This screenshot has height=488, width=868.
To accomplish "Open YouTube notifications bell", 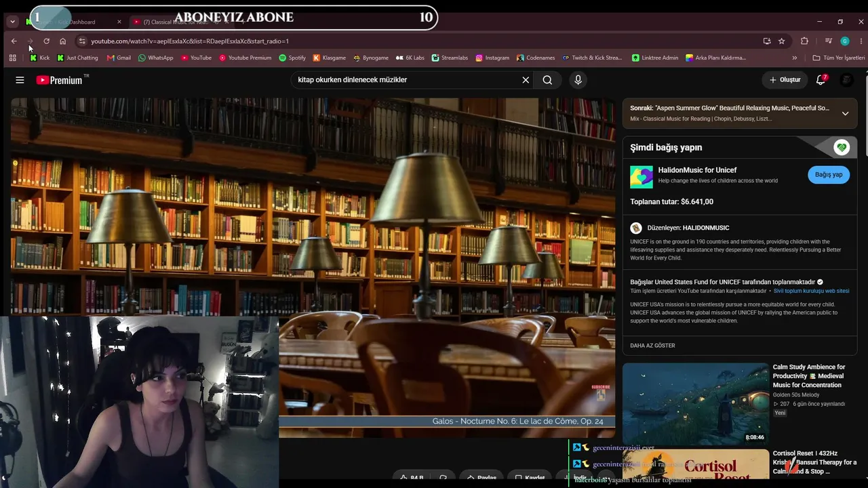I will 821,80.
